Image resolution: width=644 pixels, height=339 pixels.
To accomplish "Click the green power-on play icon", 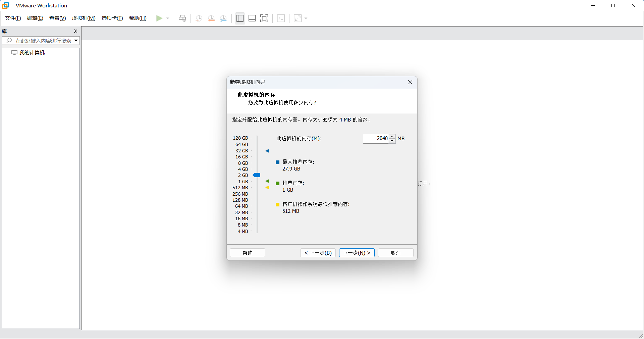I will [x=159, y=18].
